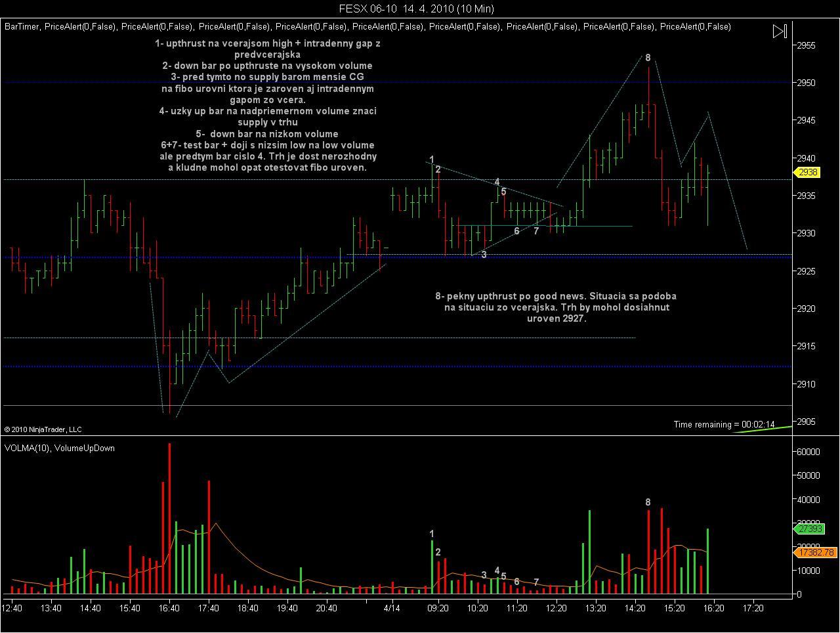Select the orange 17382.78 VOLMA marker

[816, 552]
